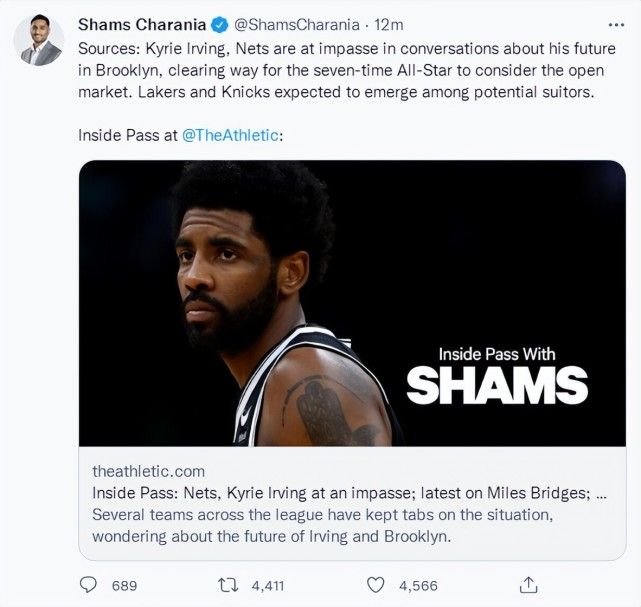Click the 'Inside Pass at' tweet line
Viewport: 641px width, 607px height.
pyautogui.click(x=128, y=134)
